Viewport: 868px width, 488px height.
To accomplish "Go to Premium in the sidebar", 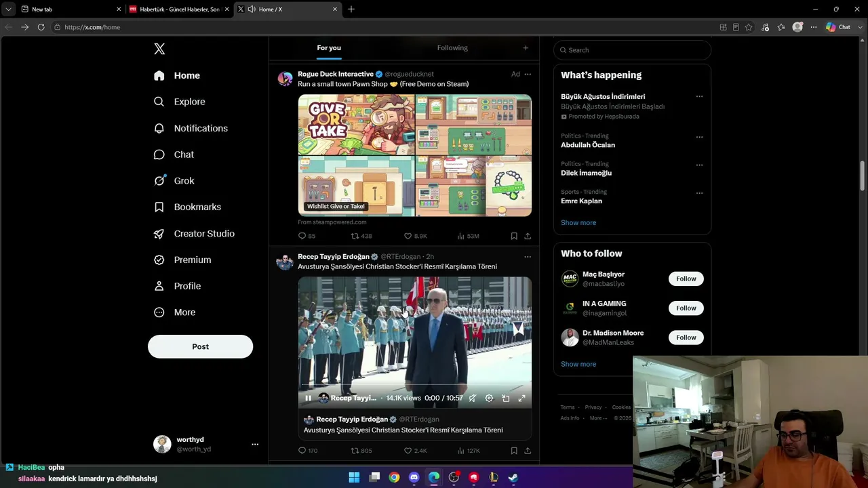I will [x=182, y=260].
